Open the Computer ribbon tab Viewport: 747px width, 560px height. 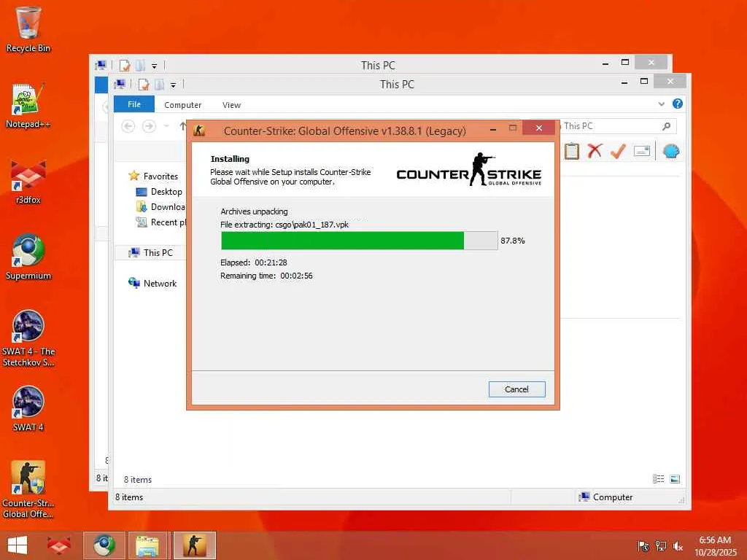pos(183,105)
